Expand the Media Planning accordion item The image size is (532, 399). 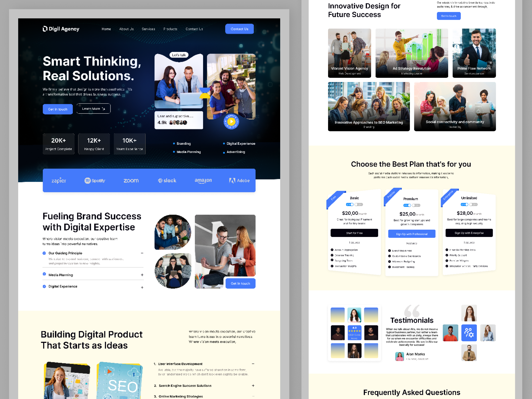coord(142,275)
